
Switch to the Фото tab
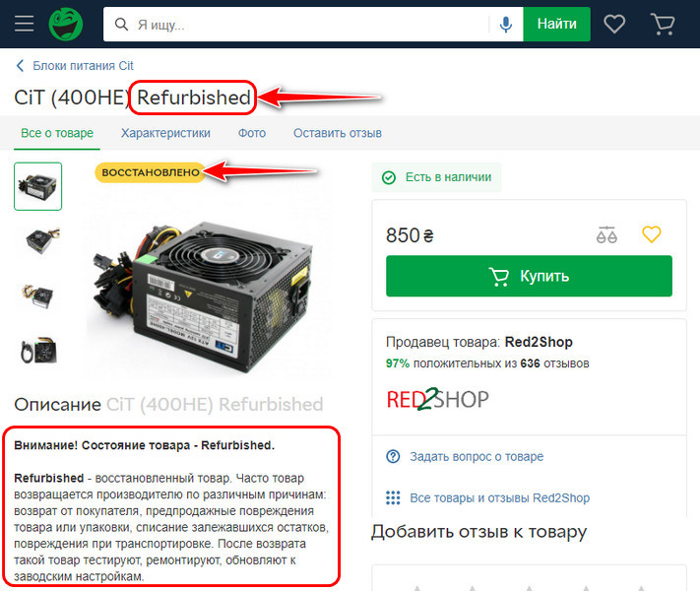pos(252,133)
